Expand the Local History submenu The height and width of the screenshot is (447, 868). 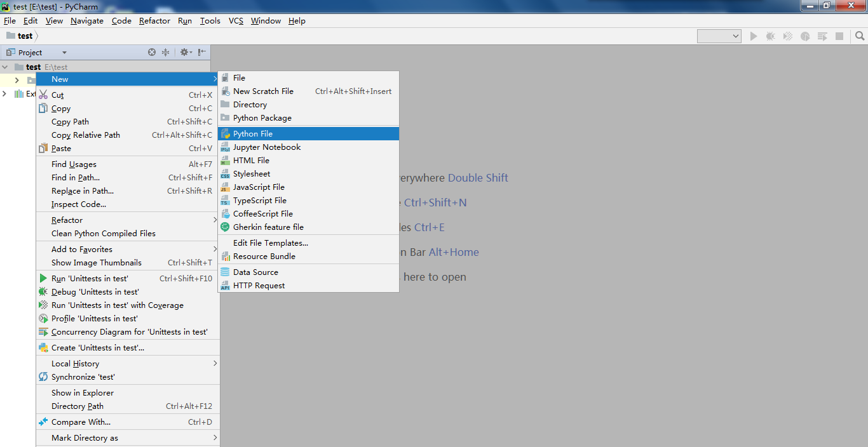pyautogui.click(x=128, y=363)
